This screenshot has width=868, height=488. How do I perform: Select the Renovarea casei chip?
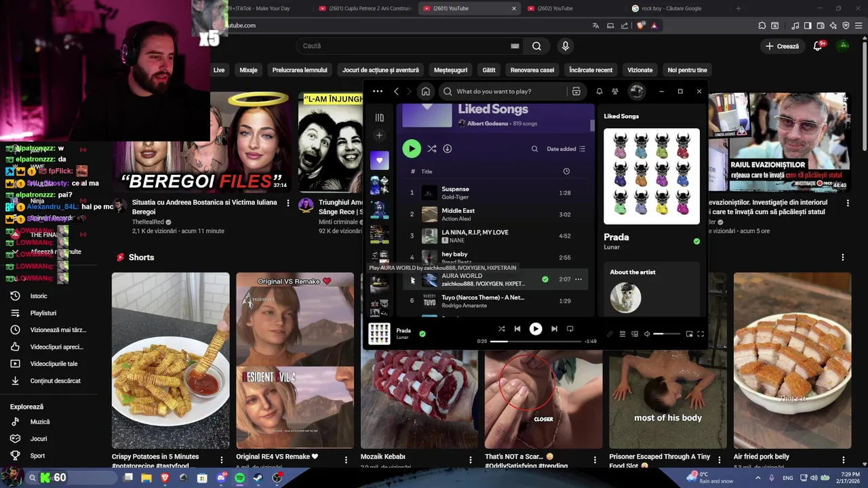532,70
